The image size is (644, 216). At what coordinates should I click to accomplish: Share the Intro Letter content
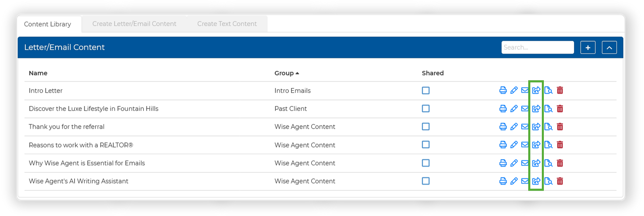tap(536, 90)
